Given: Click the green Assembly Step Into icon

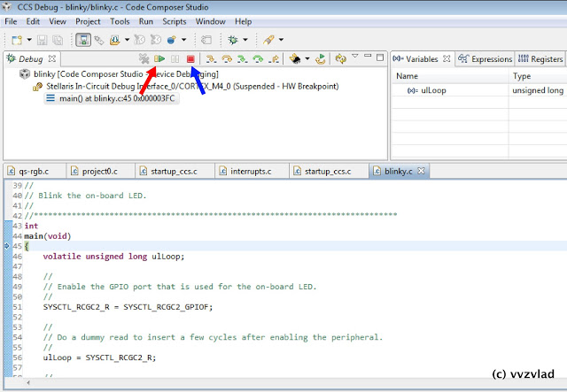Looking at the screenshot, I should 242,58.
